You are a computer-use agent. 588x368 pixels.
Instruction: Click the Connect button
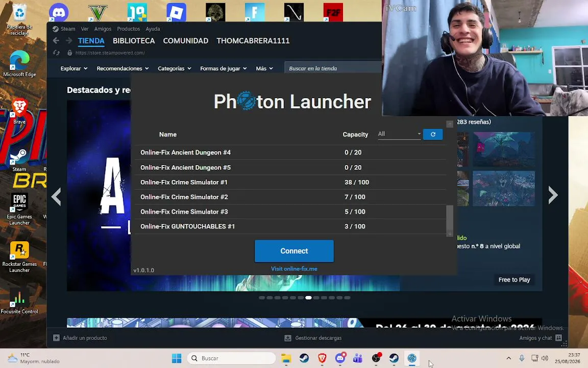click(x=294, y=251)
